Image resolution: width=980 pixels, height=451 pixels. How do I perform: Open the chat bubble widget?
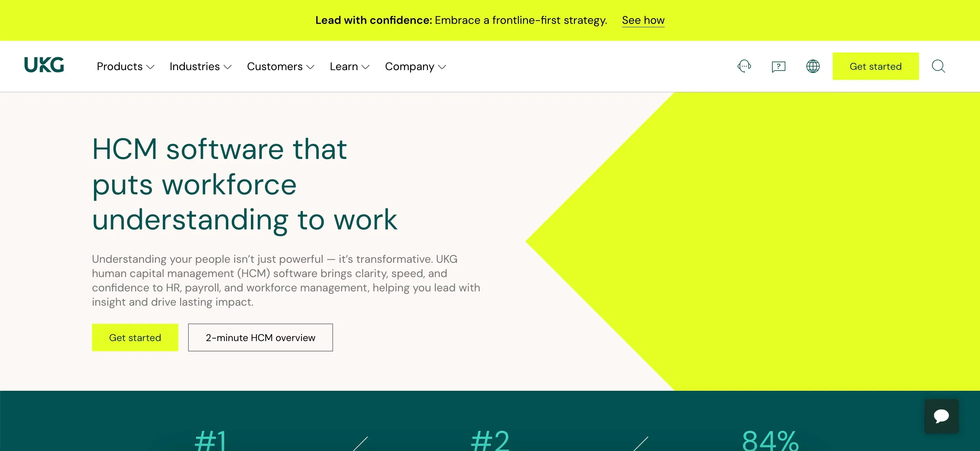[941, 416]
